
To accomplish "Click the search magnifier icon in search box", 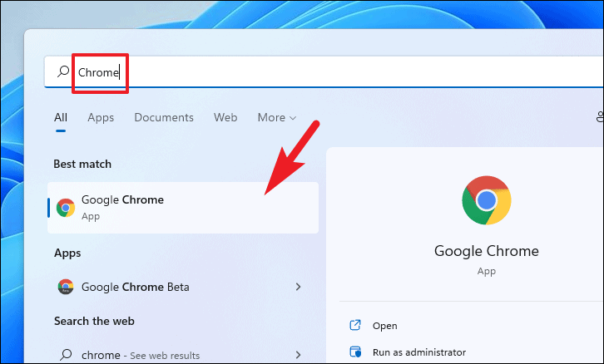I will 63,71.
